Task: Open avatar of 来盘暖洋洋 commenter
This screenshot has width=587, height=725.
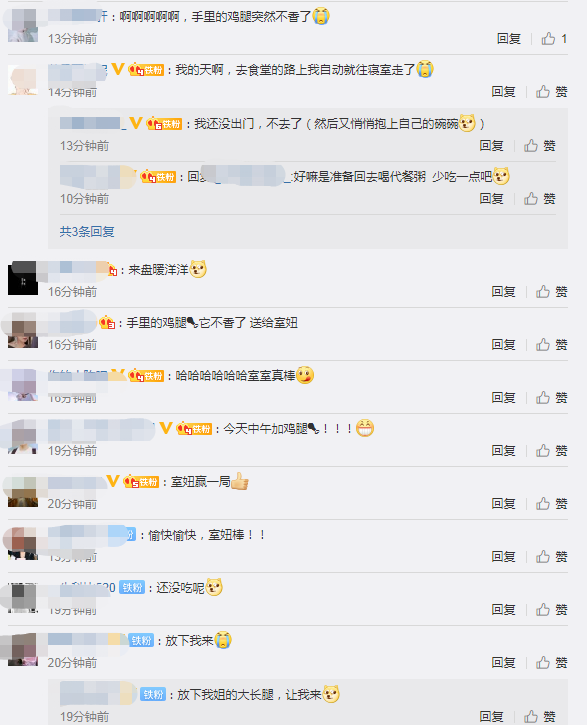Action: click(x=23, y=280)
